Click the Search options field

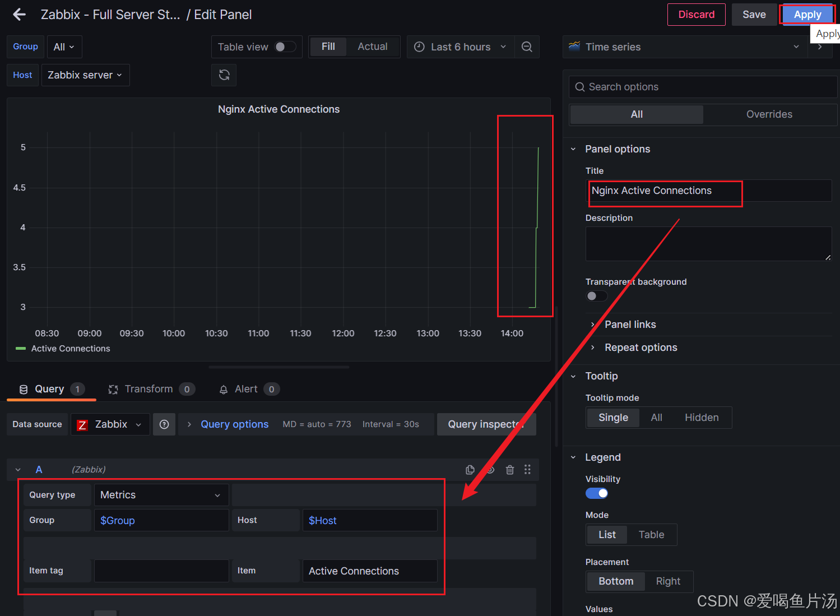pyautogui.click(x=703, y=87)
